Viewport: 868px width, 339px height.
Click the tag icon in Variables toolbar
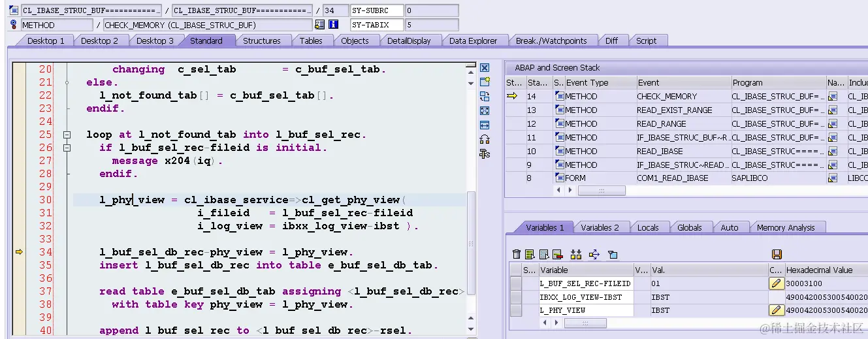point(613,254)
